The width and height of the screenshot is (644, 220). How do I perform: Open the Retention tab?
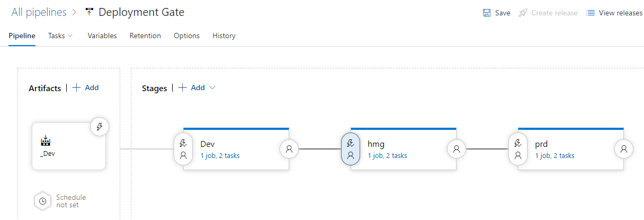point(145,36)
